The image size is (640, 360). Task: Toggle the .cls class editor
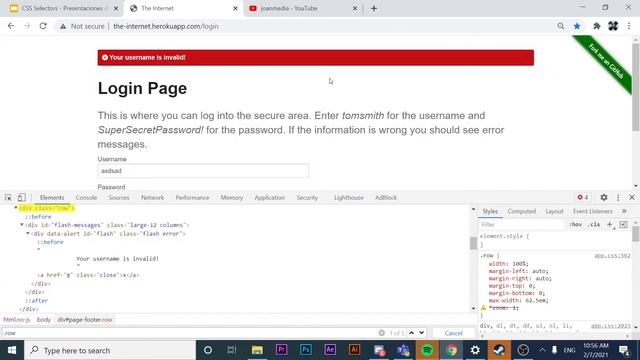[x=594, y=224]
